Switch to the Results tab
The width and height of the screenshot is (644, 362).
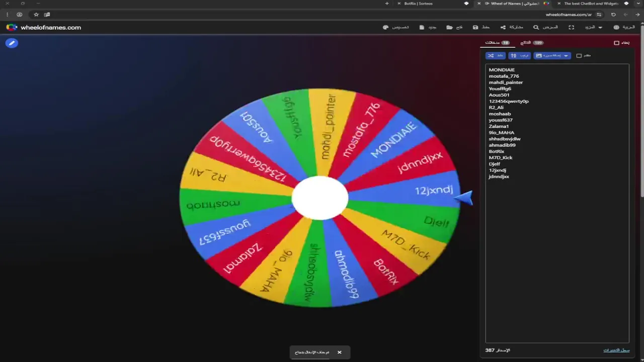pyautogui.click(x=532, y=43)
